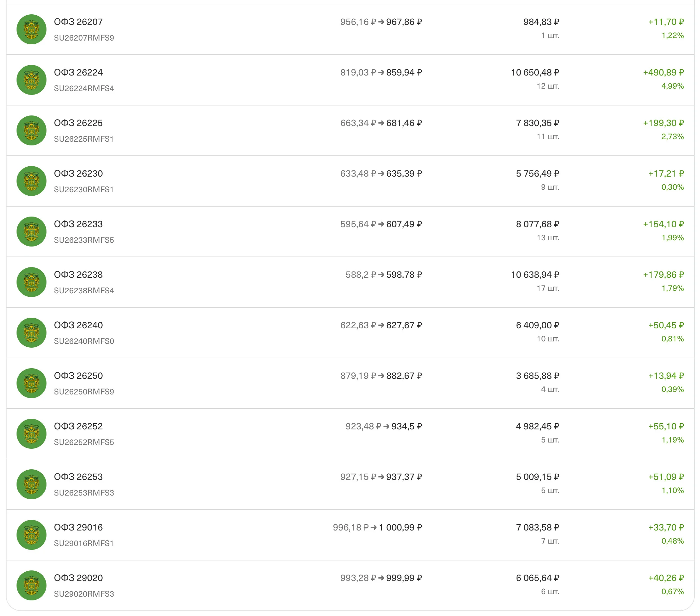700x616 pixels.
Task: Click the ОФЗ 26230 bond emblem icon
Action: 32,181
